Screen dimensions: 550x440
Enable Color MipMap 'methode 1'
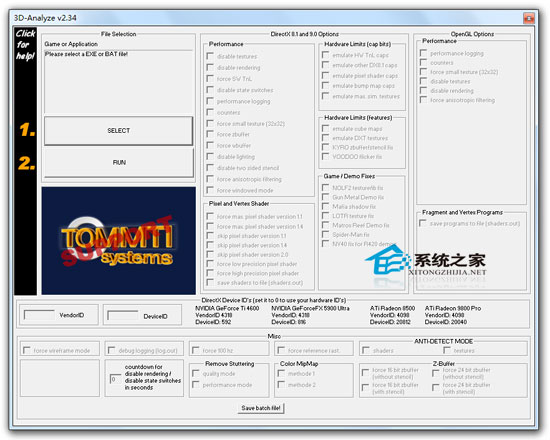pos(281,373)
